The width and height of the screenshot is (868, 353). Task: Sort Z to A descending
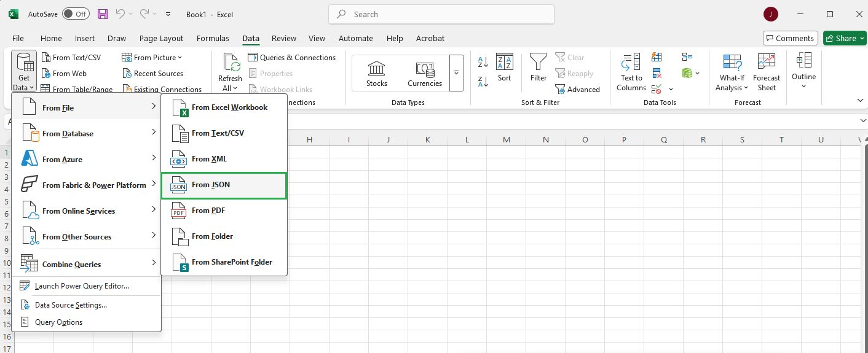pyautogui.click(x=483, y=81)
